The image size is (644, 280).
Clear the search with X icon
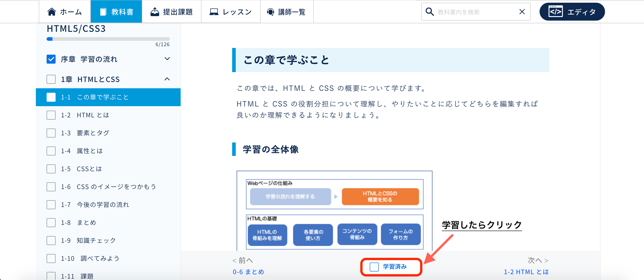point(522,11)
